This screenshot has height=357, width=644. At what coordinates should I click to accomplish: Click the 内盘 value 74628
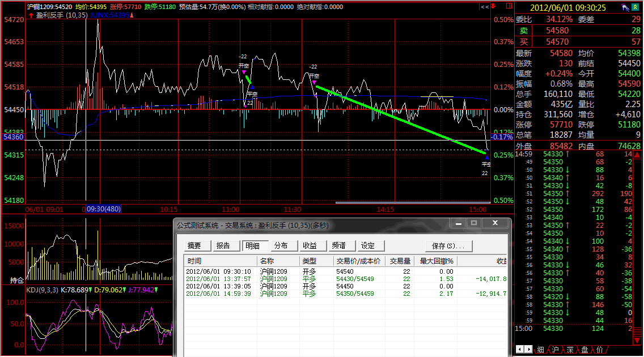point(629,146)
